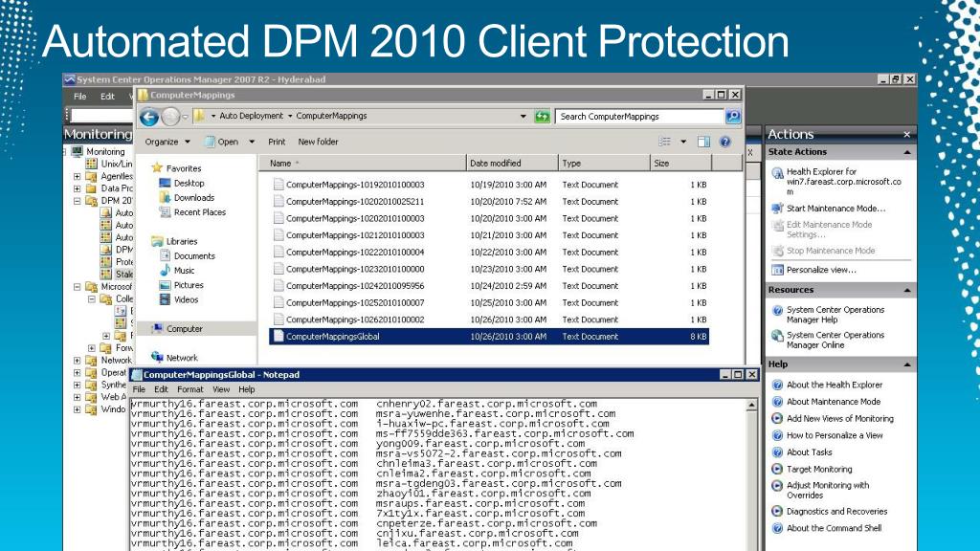Open the Videos library
The height and width of the screenshot is (551, 980).
(x=186, y=299)
